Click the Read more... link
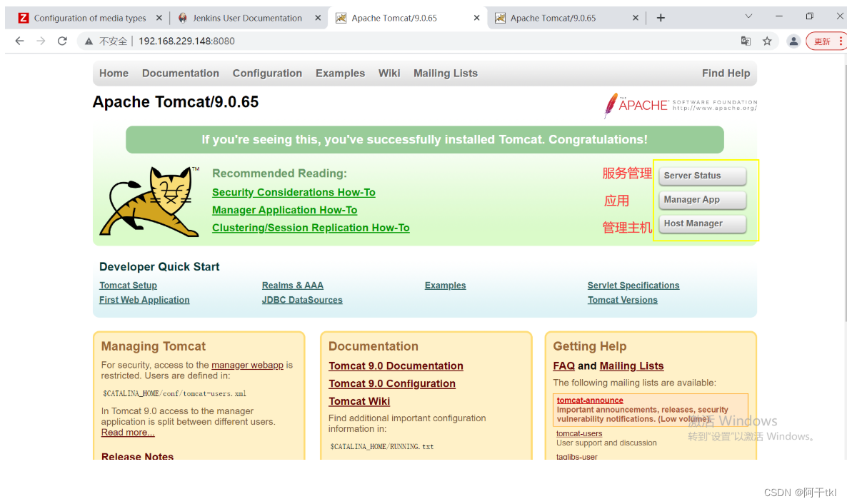The image size is (847, 504). (x=128, y=432)
